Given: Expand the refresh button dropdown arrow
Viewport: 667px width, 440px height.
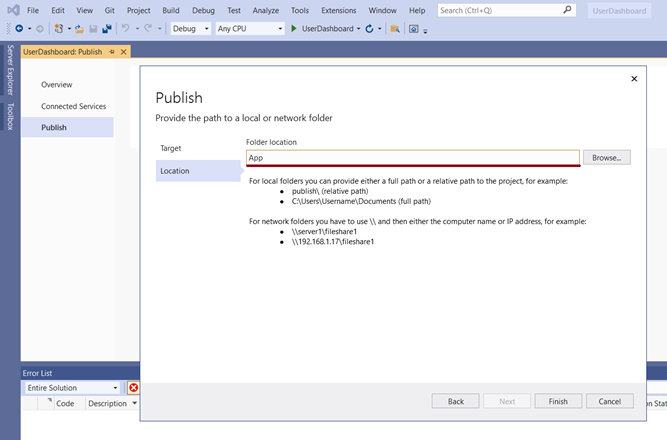Looking at the screenshot, I should tap(379, 29).
